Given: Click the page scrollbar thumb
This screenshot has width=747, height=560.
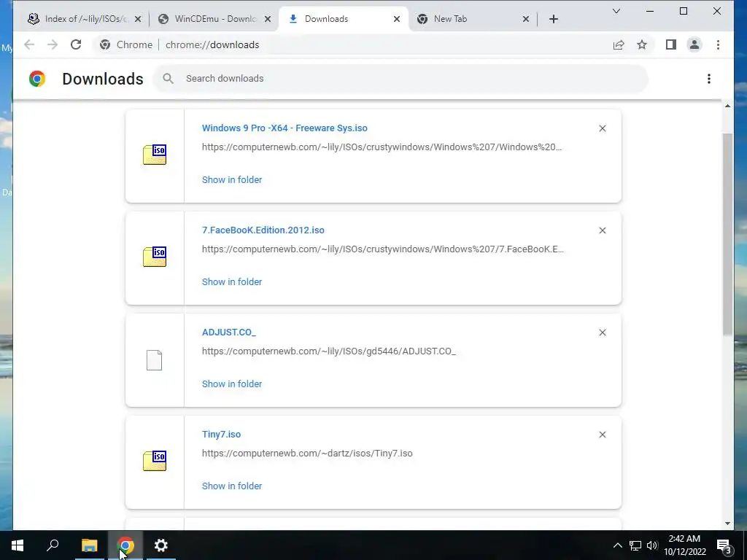Looking at the screenshot, I should pos(727,234).
